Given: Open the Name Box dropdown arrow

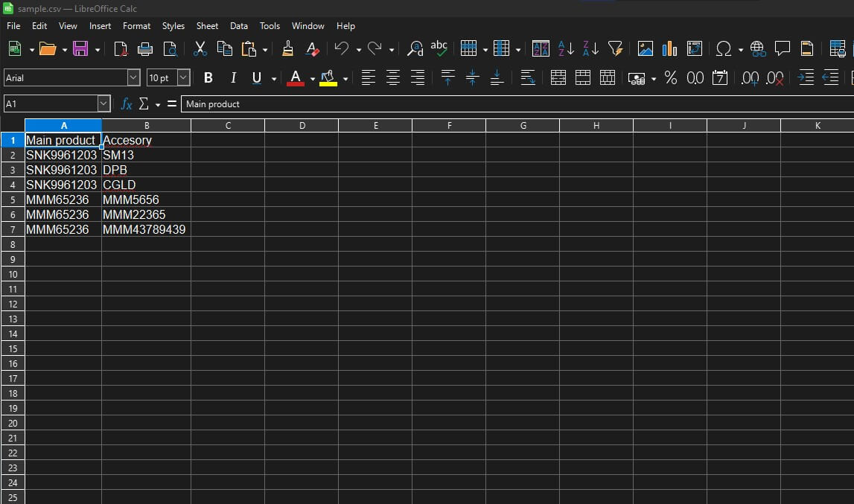Looking at the screenshot, I should [x=103, y=104].
